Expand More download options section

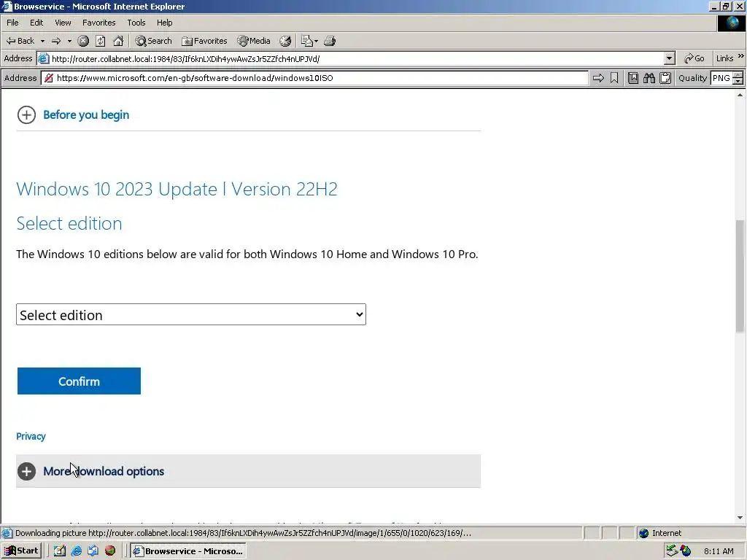[x=248, y=471]
